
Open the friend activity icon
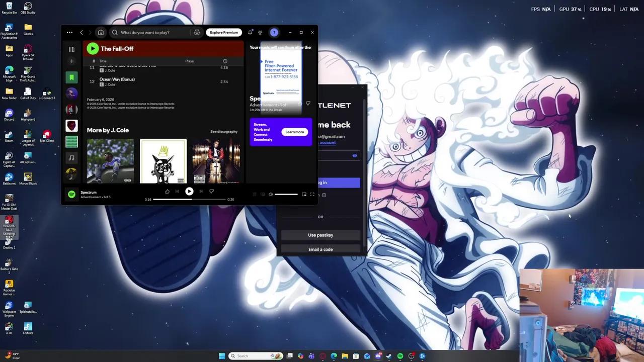(x=260, y=32)
